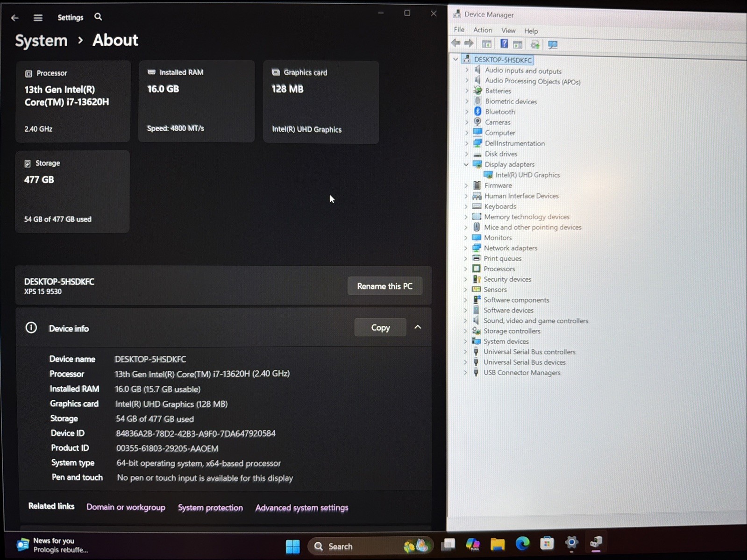Viewport: 747px width, 560px height.
Task: Click the Rename this PC button
Action: click(384, 286)
